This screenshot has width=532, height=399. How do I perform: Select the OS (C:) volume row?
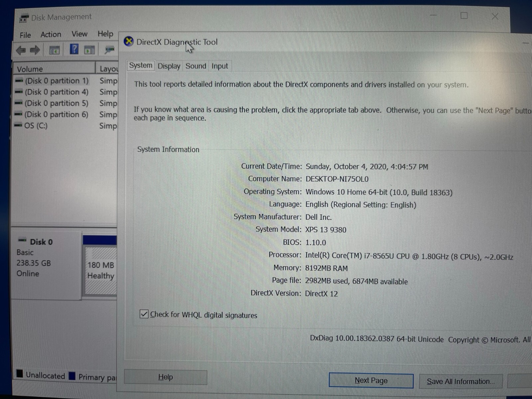point(66,126)
